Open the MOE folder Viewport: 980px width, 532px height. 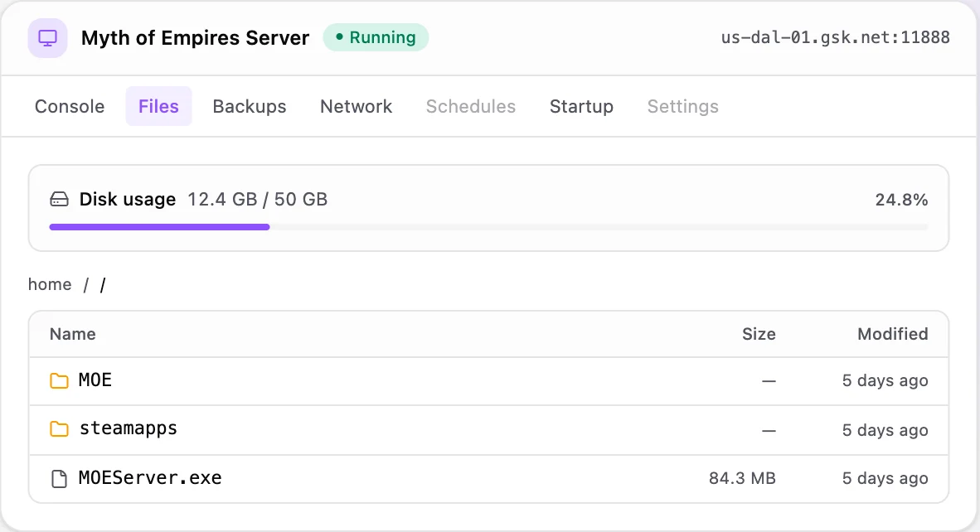95,380
